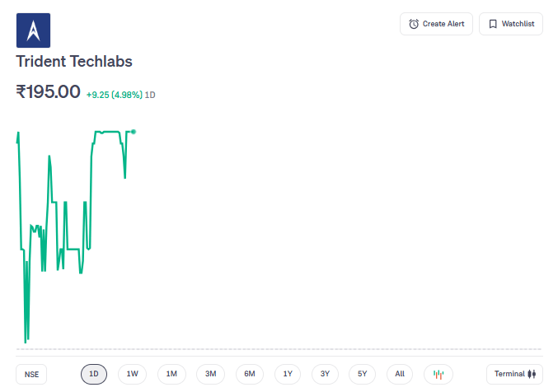
Task: Show the 3Y price chart
Action: click(x=325, y=374)
